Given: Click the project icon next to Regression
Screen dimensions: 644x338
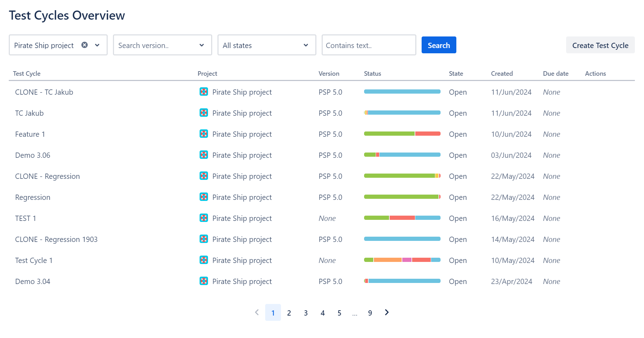Looking at the screenshot, I should point(204,197).
